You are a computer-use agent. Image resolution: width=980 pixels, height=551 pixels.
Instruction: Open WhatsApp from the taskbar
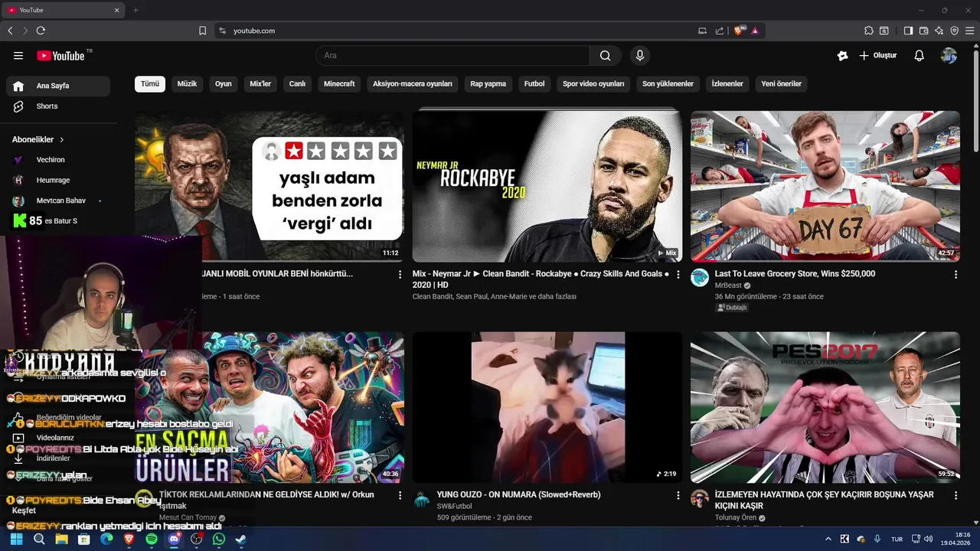pos(219,539)
